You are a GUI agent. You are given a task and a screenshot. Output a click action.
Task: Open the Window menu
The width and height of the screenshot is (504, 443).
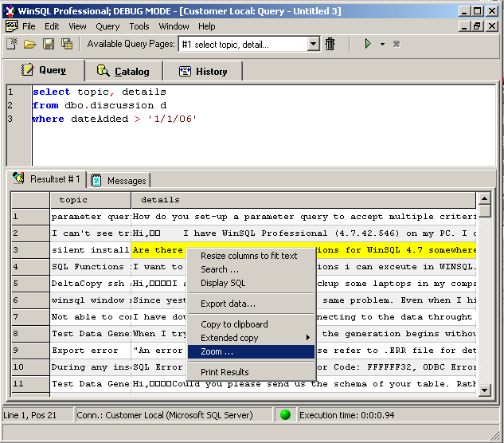click(174, 26)
